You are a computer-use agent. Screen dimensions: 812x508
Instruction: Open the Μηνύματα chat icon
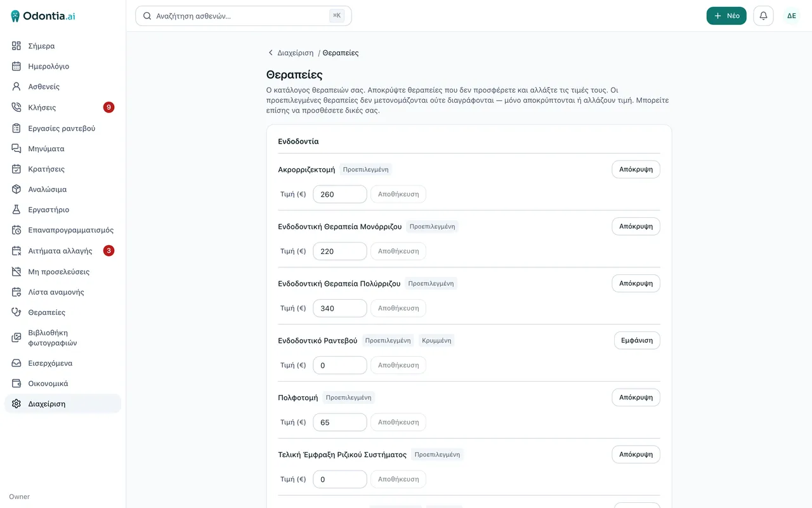click(x=16, y=149)
